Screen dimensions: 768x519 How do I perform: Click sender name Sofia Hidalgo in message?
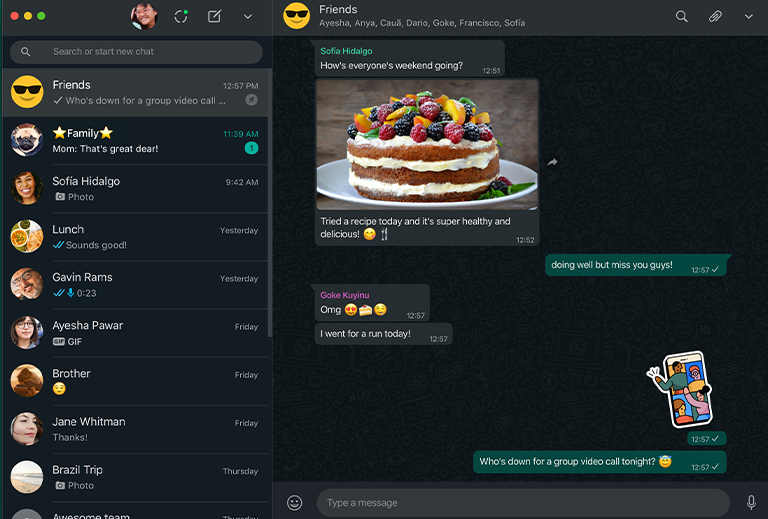pos(346,51)
